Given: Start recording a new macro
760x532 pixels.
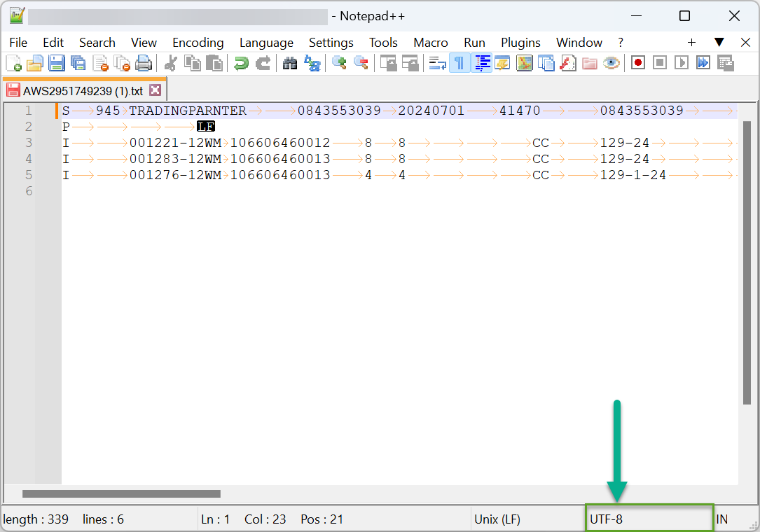Looking at the screenshot, I should tap(638, 63).
